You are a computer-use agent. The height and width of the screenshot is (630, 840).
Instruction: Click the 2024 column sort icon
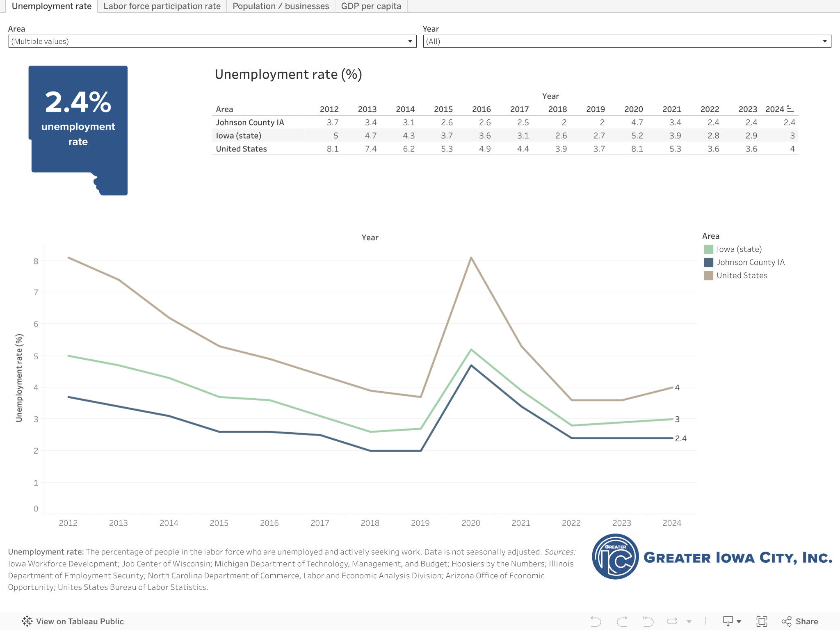(790, 109)
